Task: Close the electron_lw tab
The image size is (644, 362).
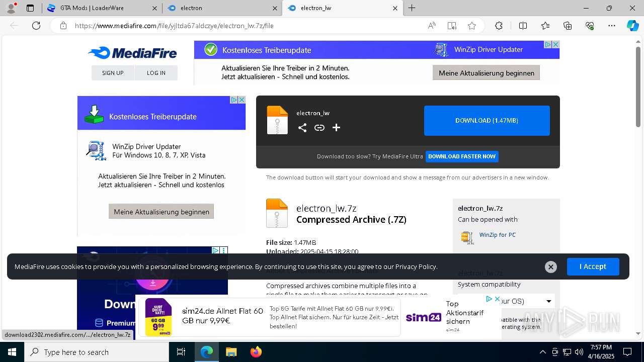Action: point(395,8)
